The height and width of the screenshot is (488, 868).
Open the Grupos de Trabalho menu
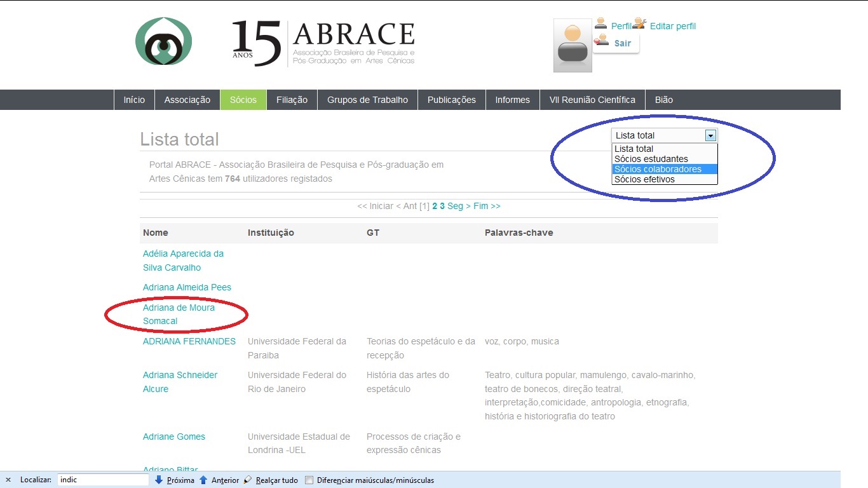coord(367,100)
